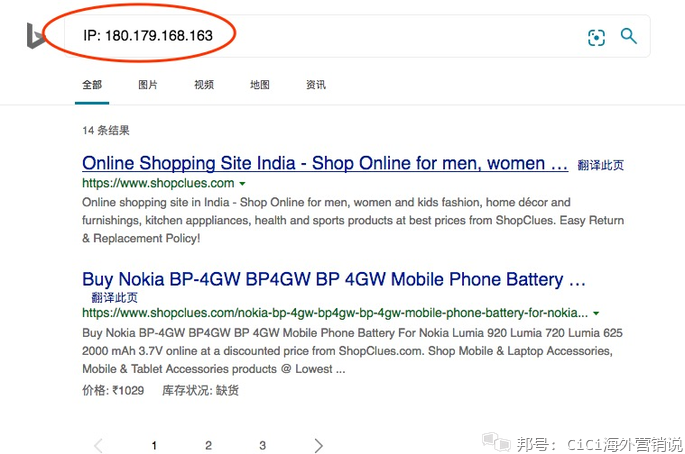
Task: Go to results page 2
Action: [208, 445]
